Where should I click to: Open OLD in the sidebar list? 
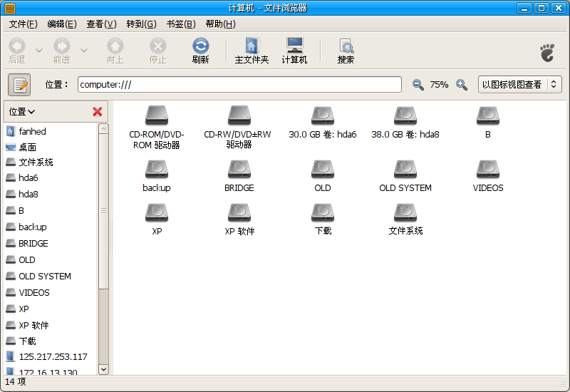[x=51, y=260]
